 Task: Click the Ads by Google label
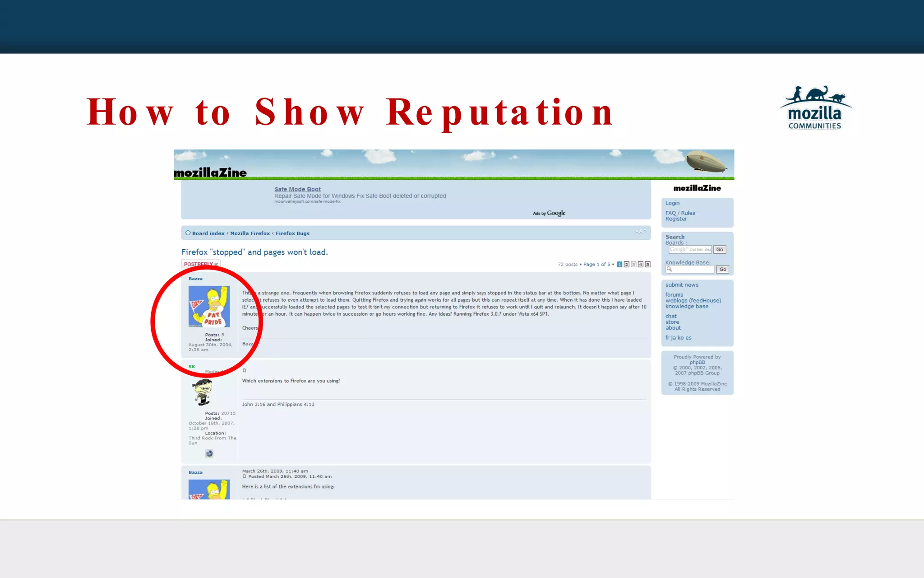click(x=549, y=213)
